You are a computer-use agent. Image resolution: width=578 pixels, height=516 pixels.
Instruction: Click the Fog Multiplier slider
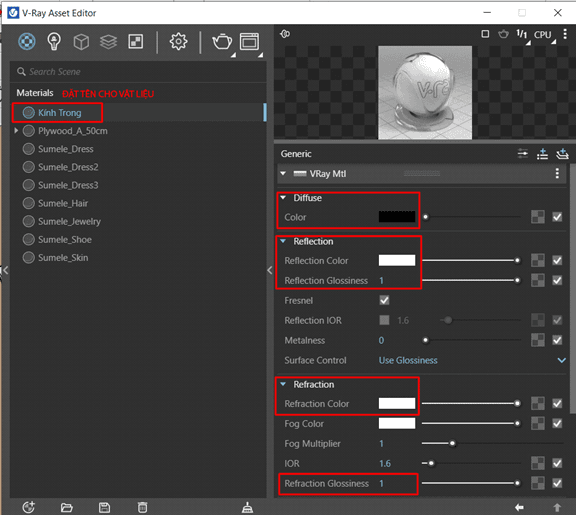(x=492, y=443)
